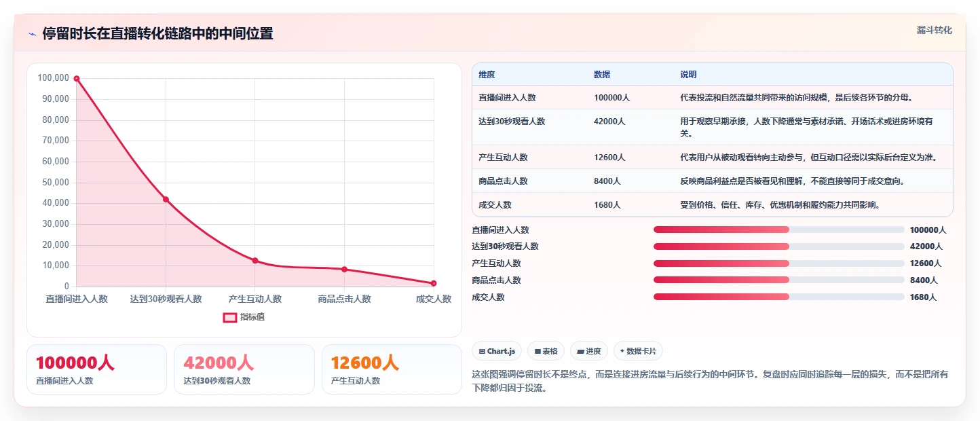This screenshot has height=421, width=980.
Task: Click the 42000人 data card
Action: pyautogui.click(x=244, y=369)
